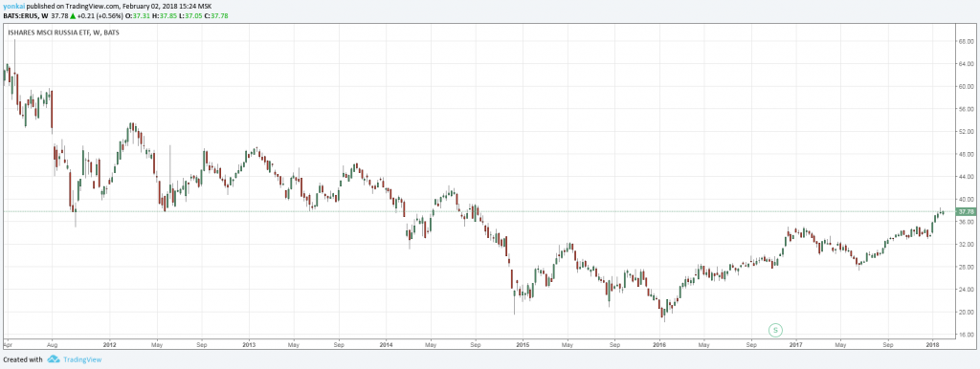Image resolution: width=980 pixels, height=369 pixels.
Task: Click the 16.00 price axis label
Action: (967, 335)
